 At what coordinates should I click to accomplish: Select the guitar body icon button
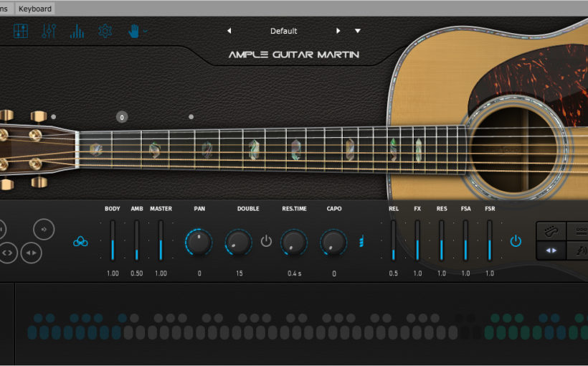coord(551,231)
